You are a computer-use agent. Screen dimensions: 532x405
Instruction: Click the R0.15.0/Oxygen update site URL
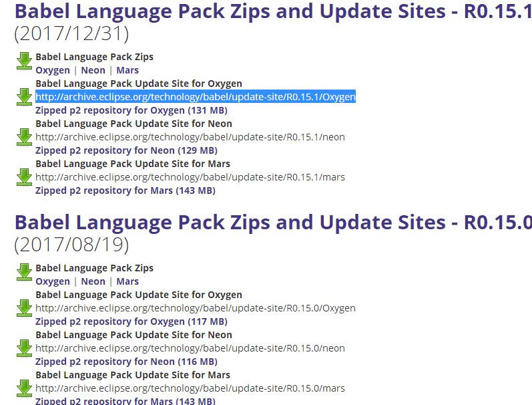[x=196, y=309]
